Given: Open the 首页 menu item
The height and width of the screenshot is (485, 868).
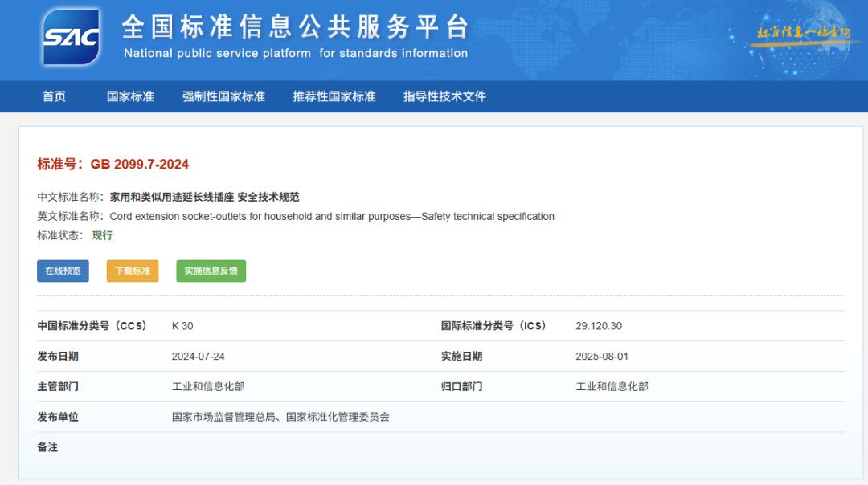Looking at the screenshot, I should coord(55,96).
